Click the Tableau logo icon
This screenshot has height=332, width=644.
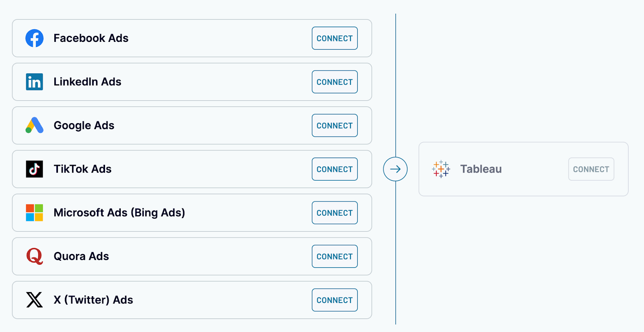click(x=441, y=169)
